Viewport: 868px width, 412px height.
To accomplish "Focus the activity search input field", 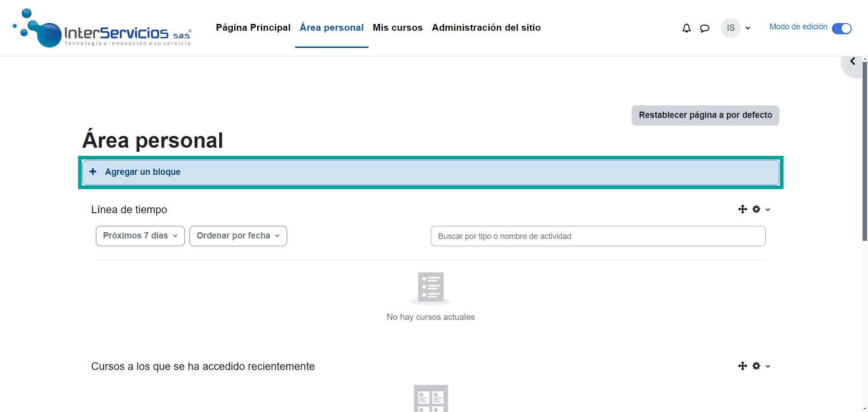I will (598, 236).
